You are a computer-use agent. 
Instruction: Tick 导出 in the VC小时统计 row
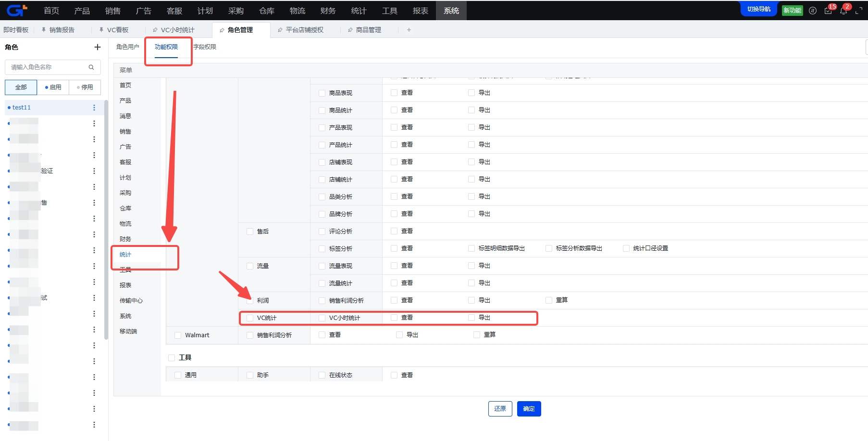point(471,318)
